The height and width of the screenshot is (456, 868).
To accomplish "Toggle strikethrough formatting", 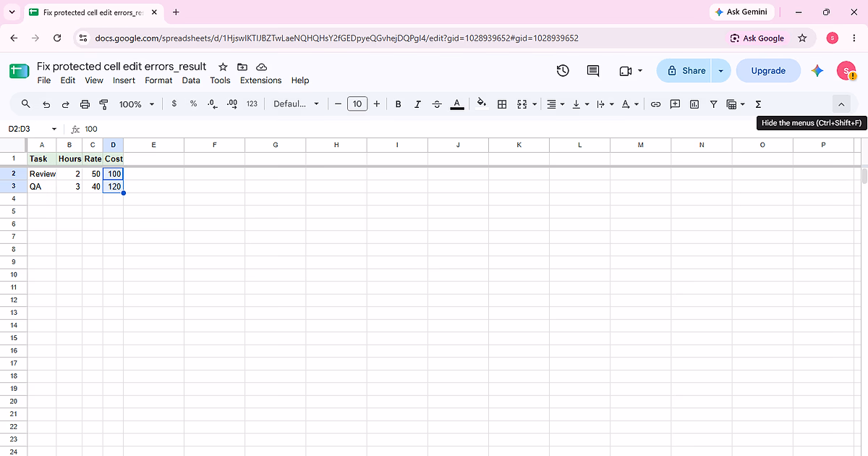I will click(437, 104).
